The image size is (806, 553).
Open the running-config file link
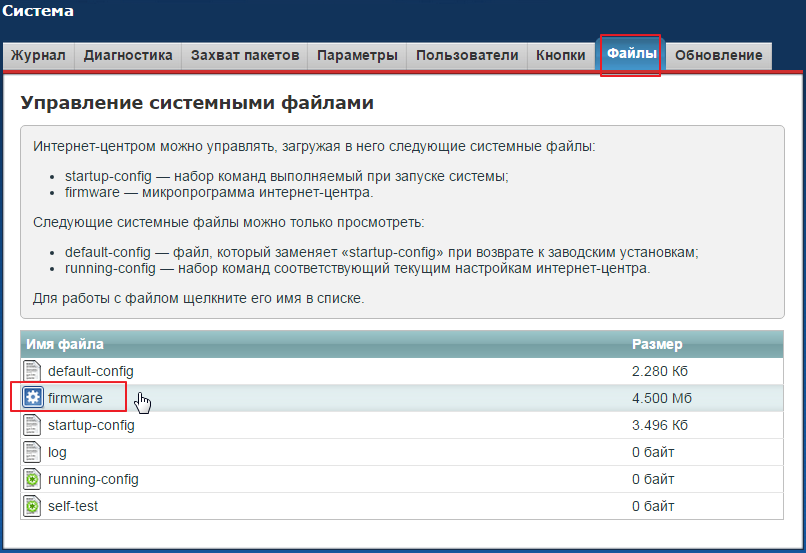tap(93, 480)
